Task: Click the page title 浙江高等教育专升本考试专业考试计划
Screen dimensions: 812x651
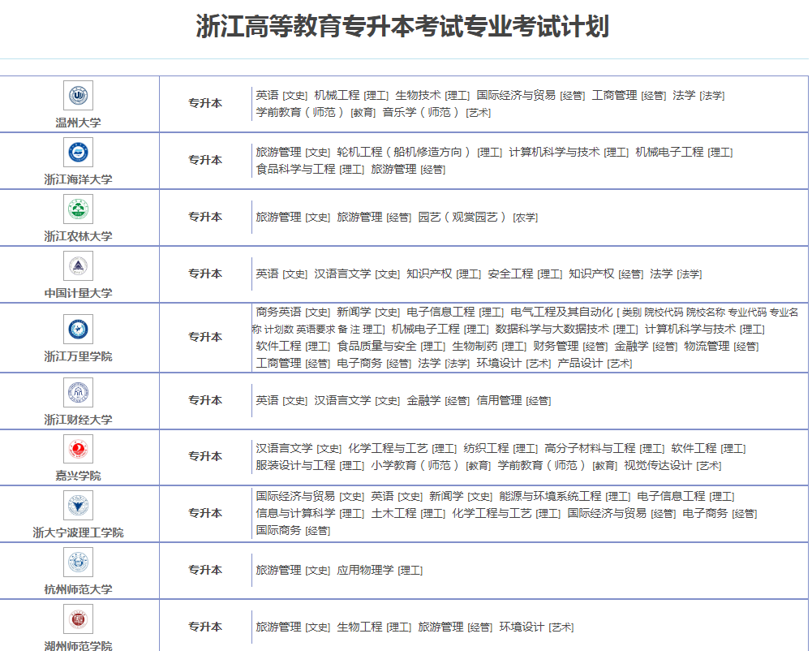Action: click(x=403, y=27)
